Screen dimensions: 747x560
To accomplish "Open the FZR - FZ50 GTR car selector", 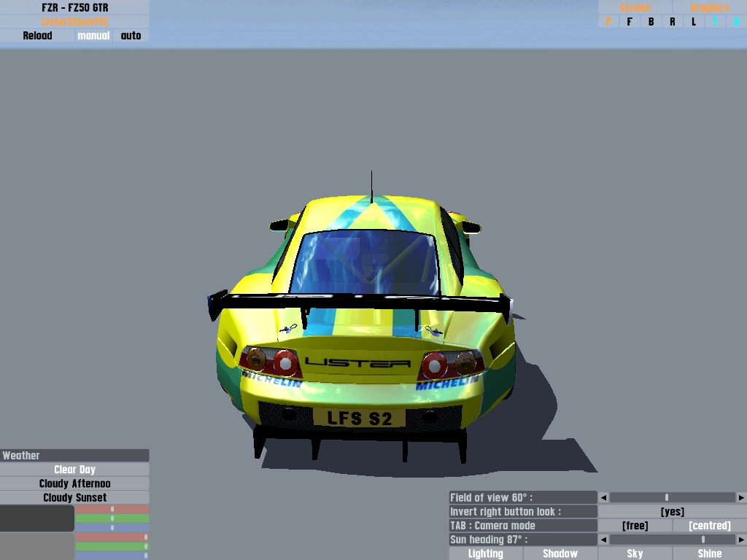I will click(75, 7).
